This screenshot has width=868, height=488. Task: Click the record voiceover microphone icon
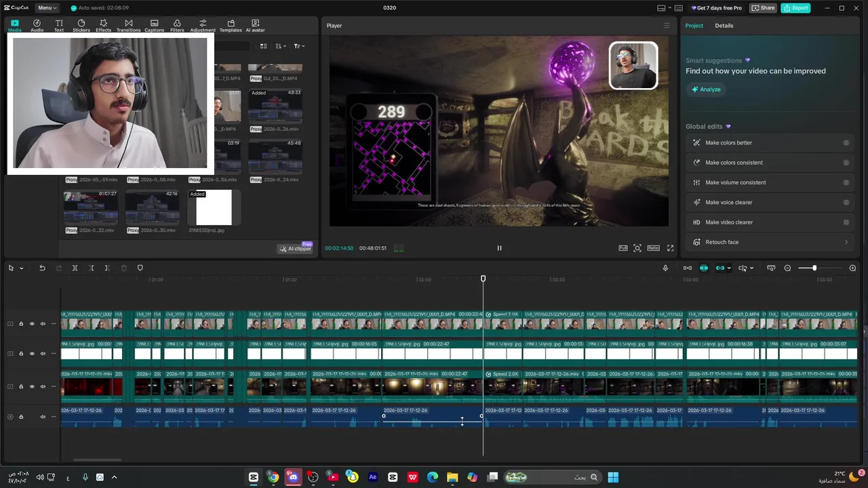tap(665, 268)
